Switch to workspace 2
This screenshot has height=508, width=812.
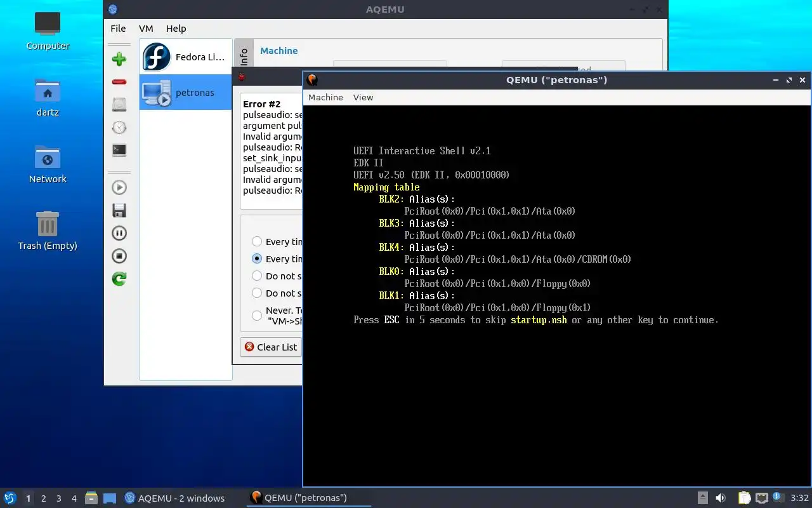[x=43, y=498]
